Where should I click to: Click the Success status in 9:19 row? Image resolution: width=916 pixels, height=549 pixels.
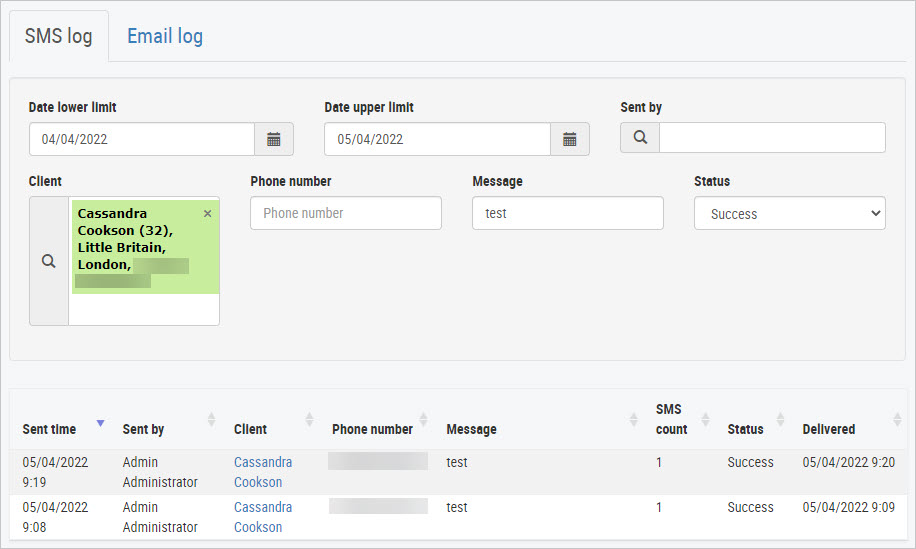click(750, 462)
